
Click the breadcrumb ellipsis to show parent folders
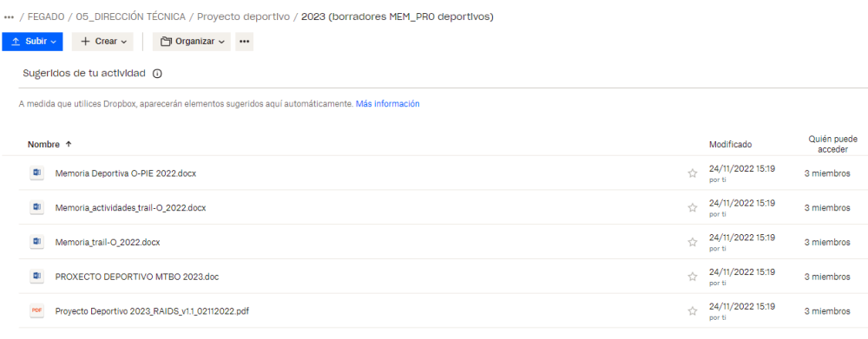pos(9,17)
